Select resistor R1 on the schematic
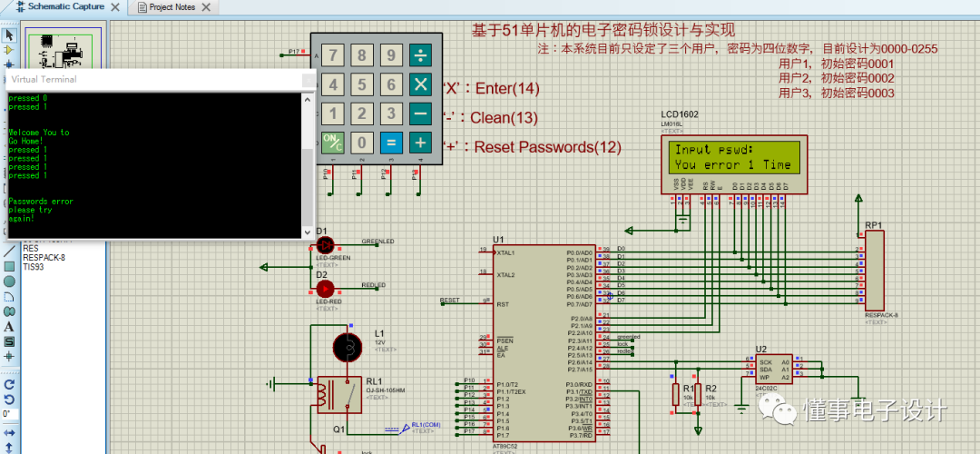Image resolution: width=980 pixels, height=454 pixels. click(x=676, y=395)
